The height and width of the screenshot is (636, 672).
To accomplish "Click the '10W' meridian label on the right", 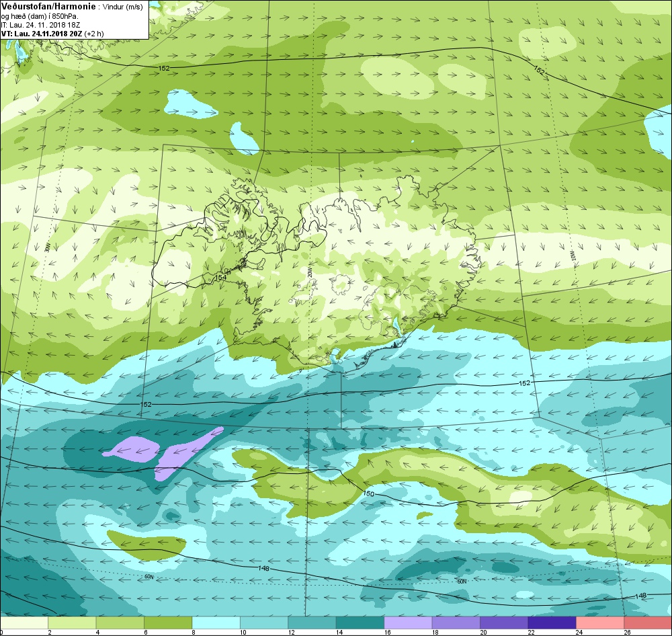I will 573,255.
